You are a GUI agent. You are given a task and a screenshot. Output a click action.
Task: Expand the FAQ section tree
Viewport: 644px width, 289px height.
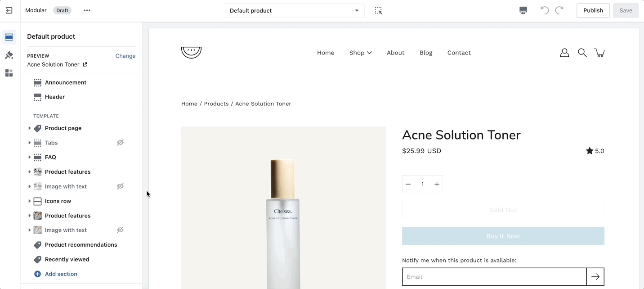pos(30,157)
